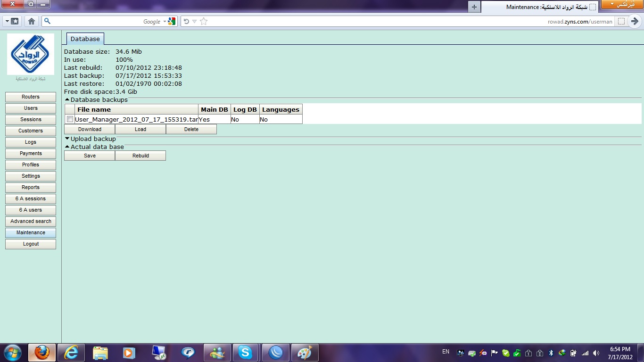Click the power plug battery tray icon
Screen dimensions: 644x362
(x=573, y=353)
